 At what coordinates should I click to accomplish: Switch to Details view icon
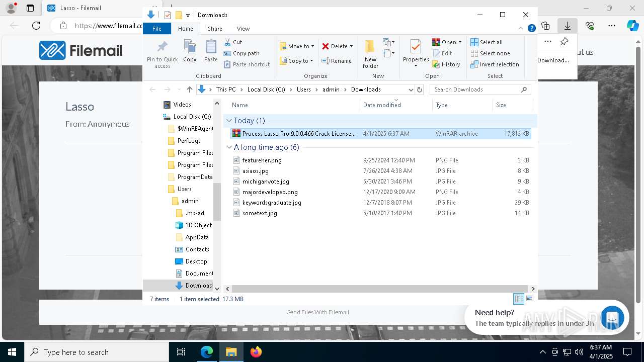519,299
